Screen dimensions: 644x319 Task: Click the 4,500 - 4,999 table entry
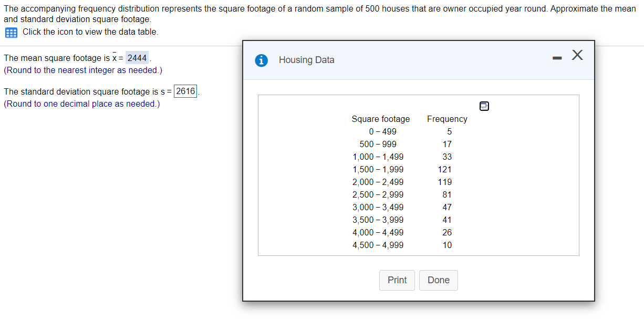380,245
